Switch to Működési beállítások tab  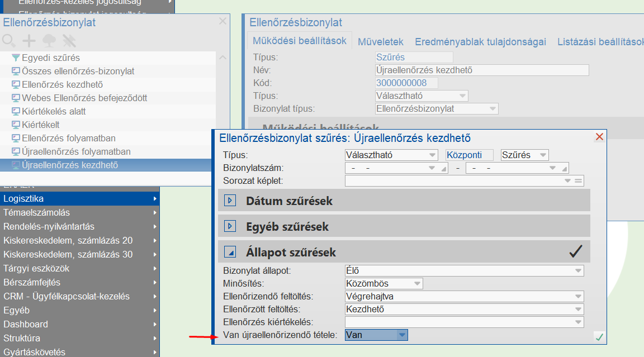pyautogui.click(x=300, y=41)
